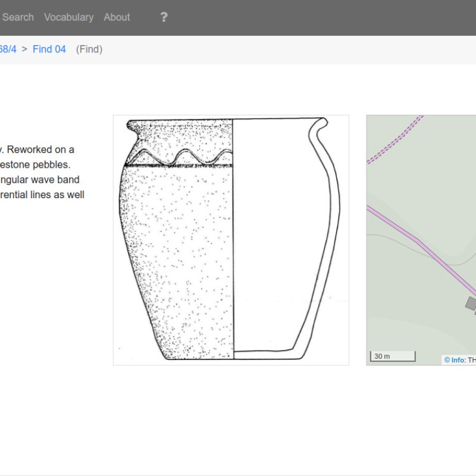Select the wave band decoration on the vessel drawing

[178, 156]
